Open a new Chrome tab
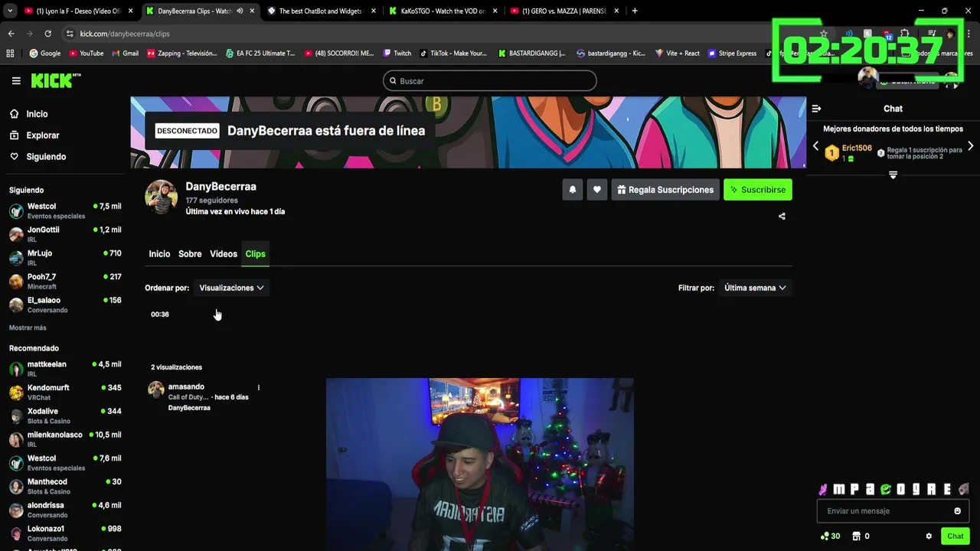980x551 pixels. [x=635, y=11]
